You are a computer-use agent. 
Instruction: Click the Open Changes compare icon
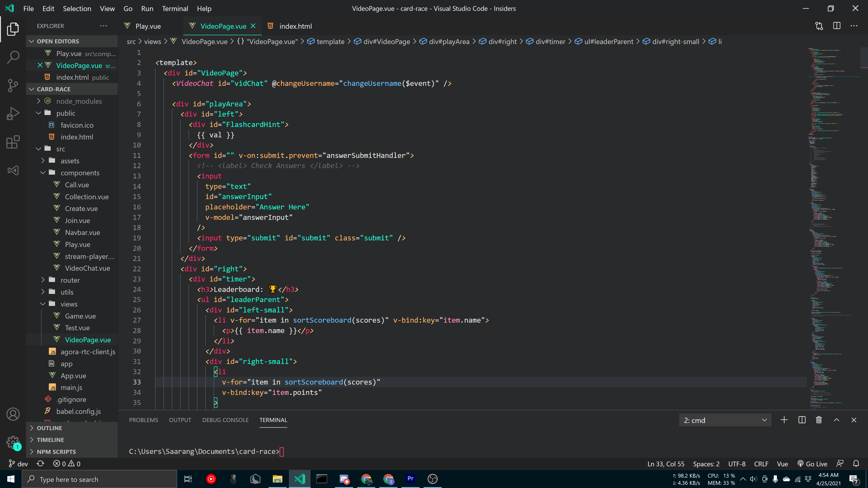pos(819,26)
